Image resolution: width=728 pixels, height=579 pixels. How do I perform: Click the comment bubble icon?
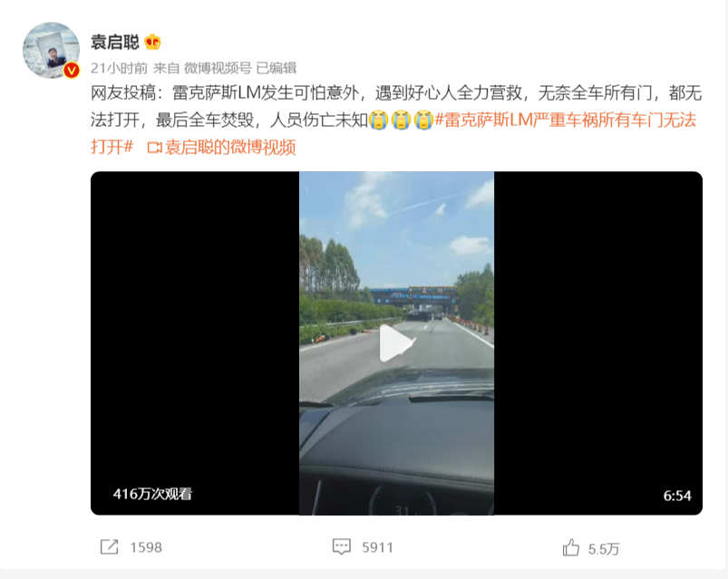(341, 547)
